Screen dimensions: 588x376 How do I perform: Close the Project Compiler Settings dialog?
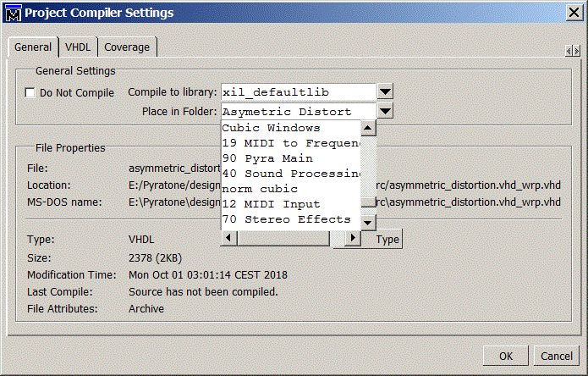pyautogui.click(x=572, y=12)
